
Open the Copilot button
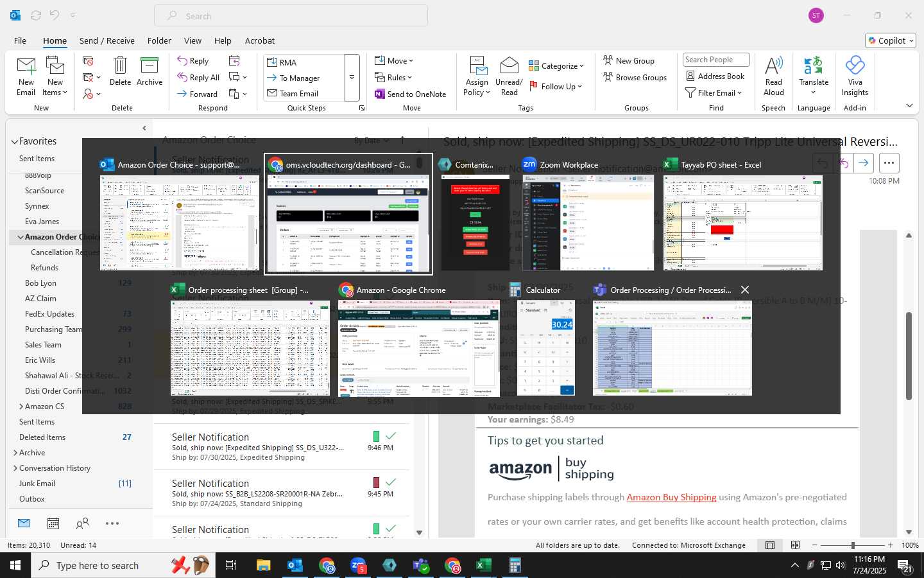[891, 40]
